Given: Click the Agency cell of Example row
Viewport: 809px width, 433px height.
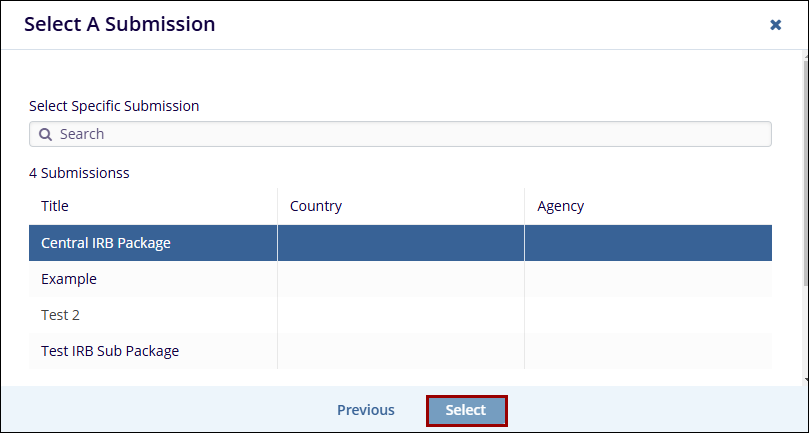Looking at the screenshot, I should [x=648, y=279].
